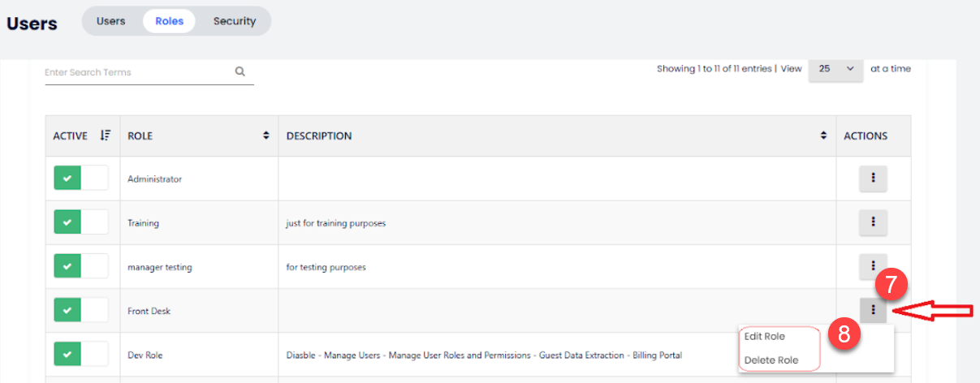Select Edit Role from the context menu
The image size is (980, 383).
[x=765, y=336]
